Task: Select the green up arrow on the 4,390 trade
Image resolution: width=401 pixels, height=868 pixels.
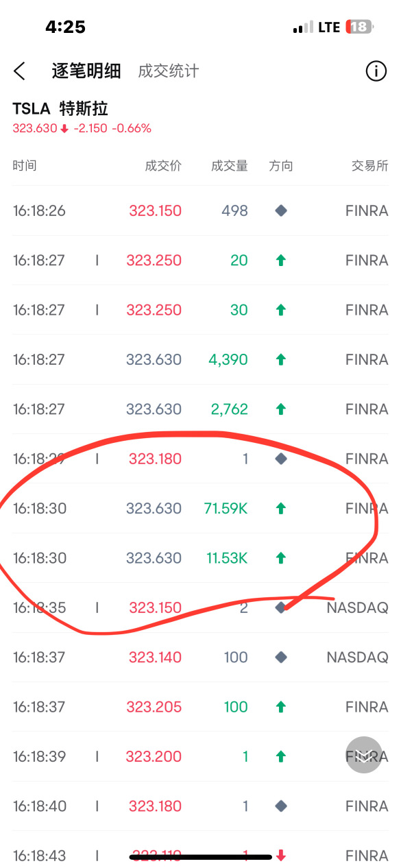Action: 280,359
